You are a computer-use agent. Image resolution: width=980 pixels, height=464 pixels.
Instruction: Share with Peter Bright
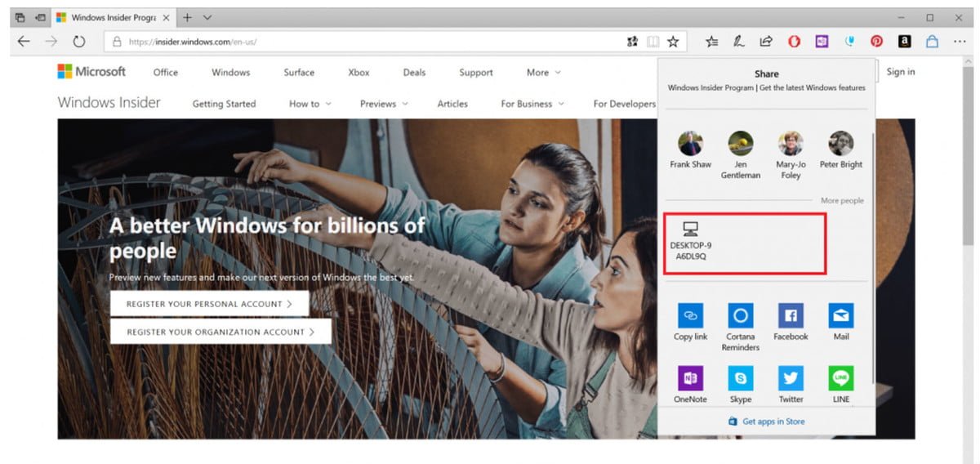coord(841,150)
